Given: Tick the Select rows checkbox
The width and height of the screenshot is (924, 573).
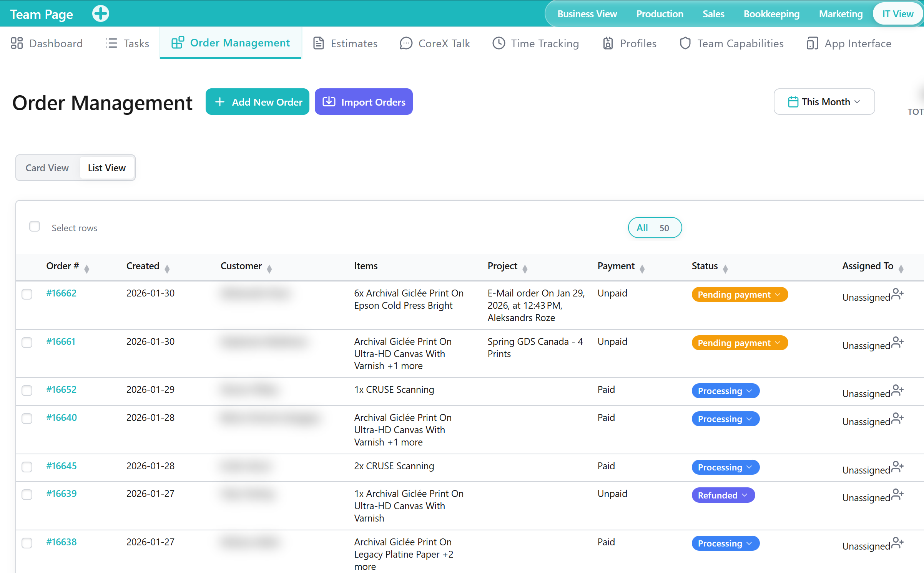Looking at the screenshot, I should (x=35, y=227).
